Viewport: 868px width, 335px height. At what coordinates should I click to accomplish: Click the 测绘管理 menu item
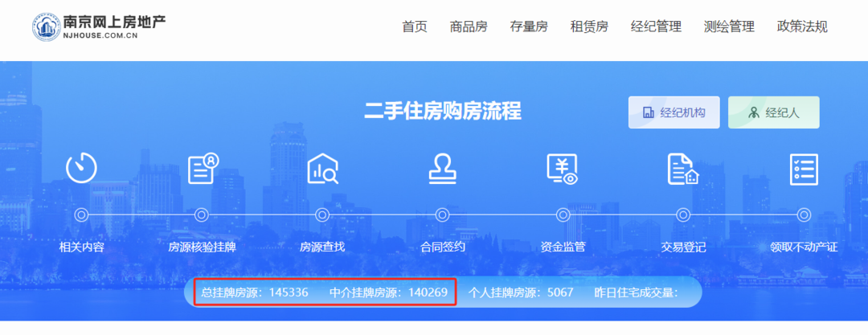pyautogui.click(x=729, y=27)
